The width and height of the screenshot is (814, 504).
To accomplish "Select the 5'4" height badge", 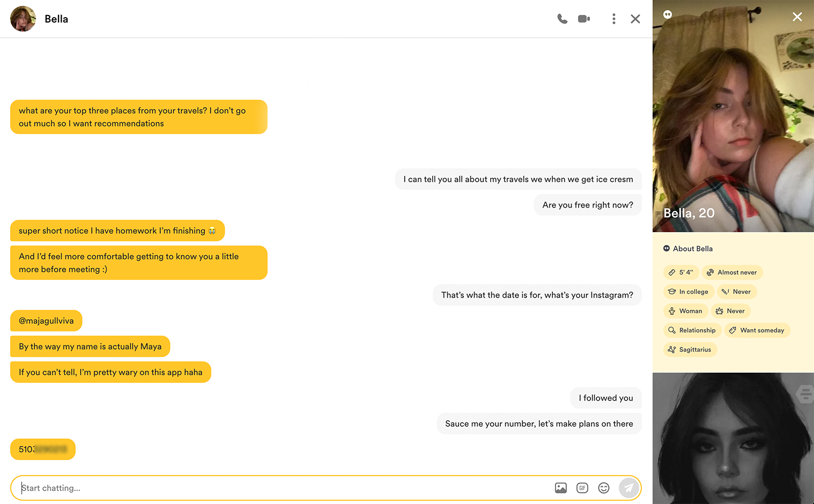I will tap(681, 272).
